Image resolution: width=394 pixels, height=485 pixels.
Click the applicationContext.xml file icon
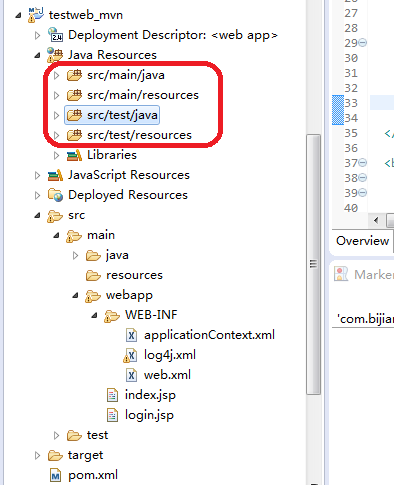tap(131, 335)
